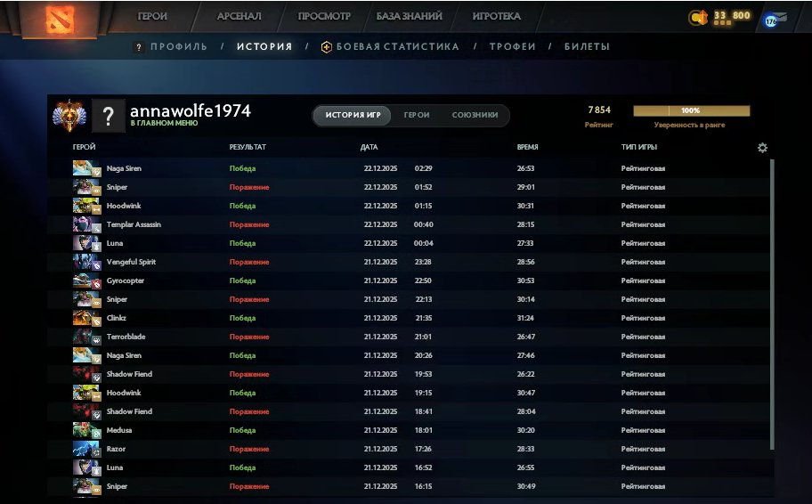Click the Razor hero portrait
This screenshot has width=812, height=504.
click(x=87, y=449)
